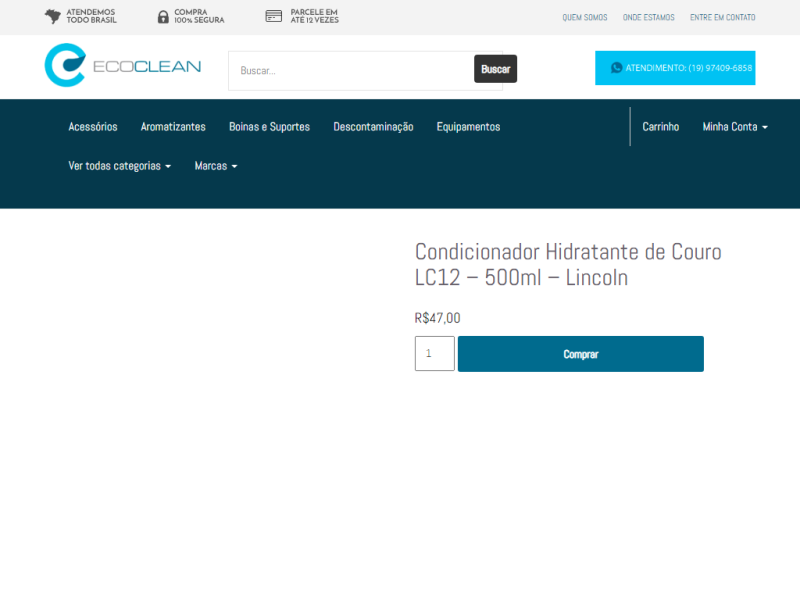Expand the Minha Conta dropdown
Image resolution: width=800 pixels, height=600 pixels.
pyautogui.click(x=735, y=127)
